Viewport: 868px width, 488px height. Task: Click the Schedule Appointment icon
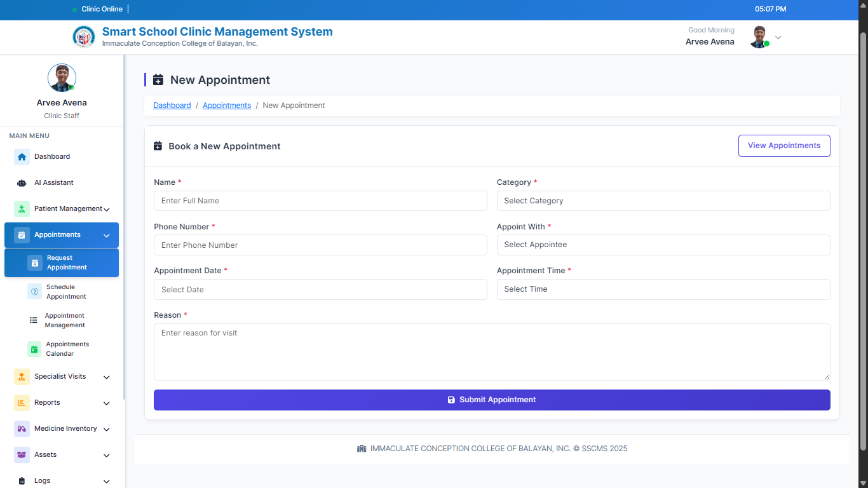point(34,292)
